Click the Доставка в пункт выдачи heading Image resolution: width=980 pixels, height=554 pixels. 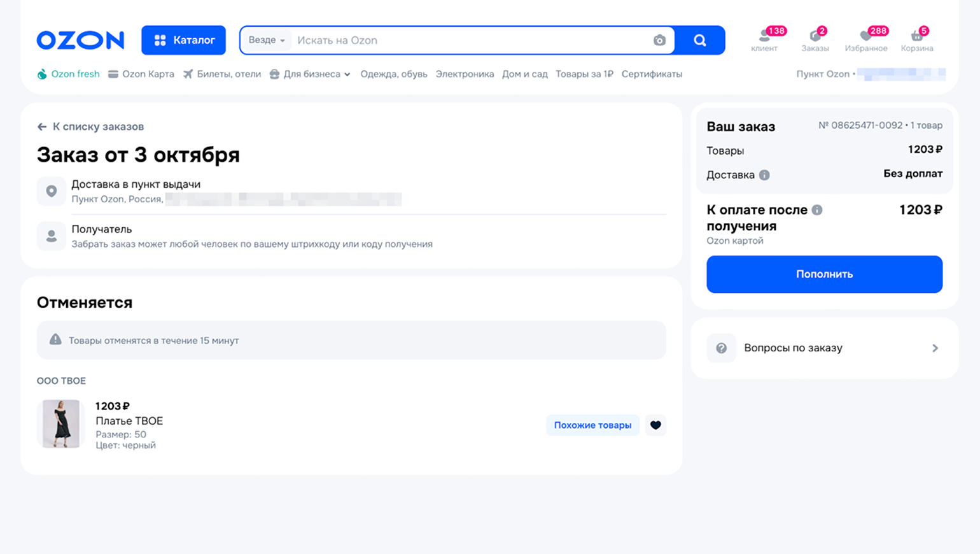click(x=136, y=184)
